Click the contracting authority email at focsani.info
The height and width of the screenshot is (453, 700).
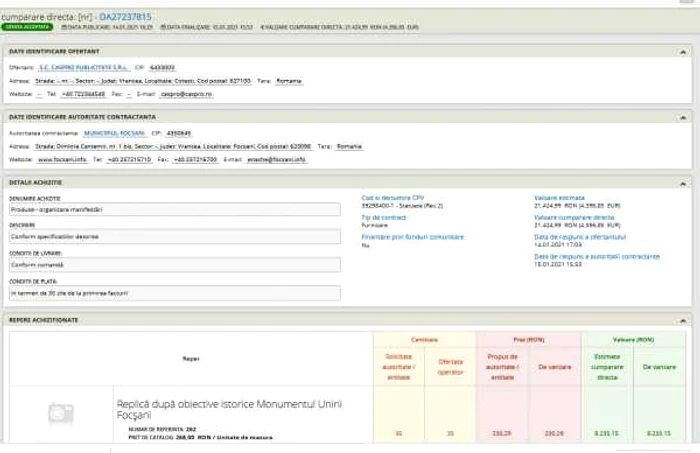(276, 159)
